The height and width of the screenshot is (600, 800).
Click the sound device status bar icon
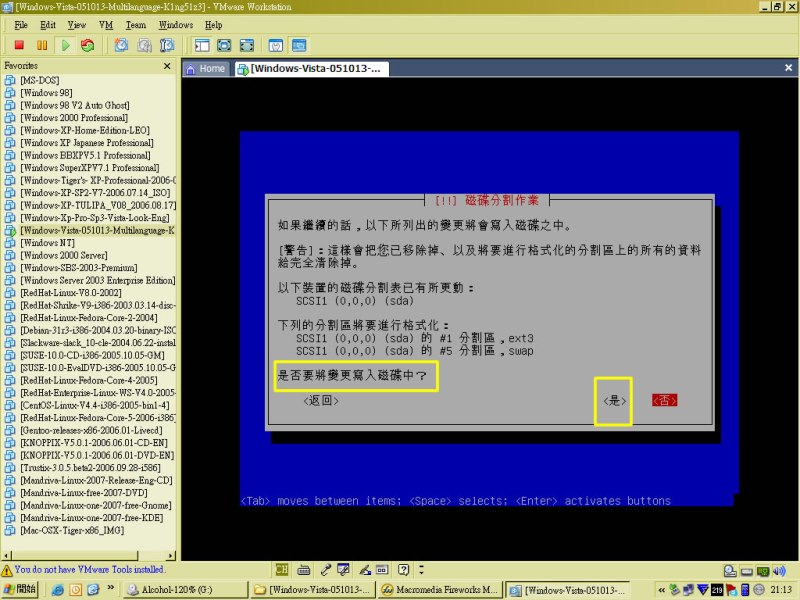pos(779,571)
